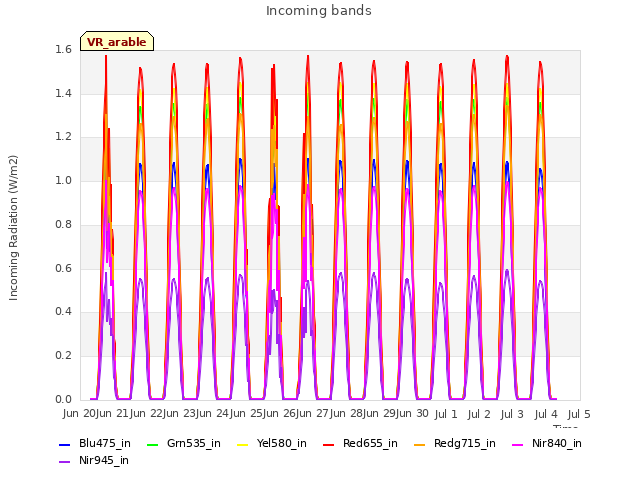640x480 pixels.
Task: Click the VR_arable site label box
Action: coord(117,41)
